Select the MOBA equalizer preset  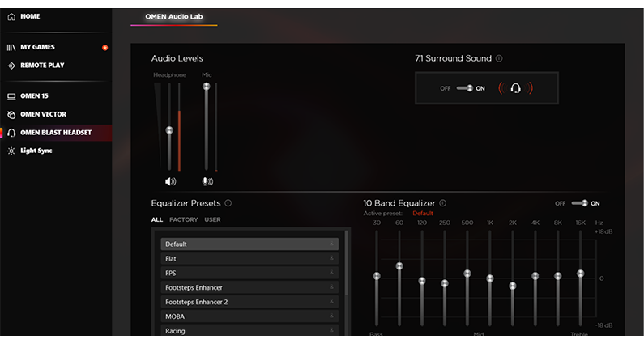(x=249, y=316)
